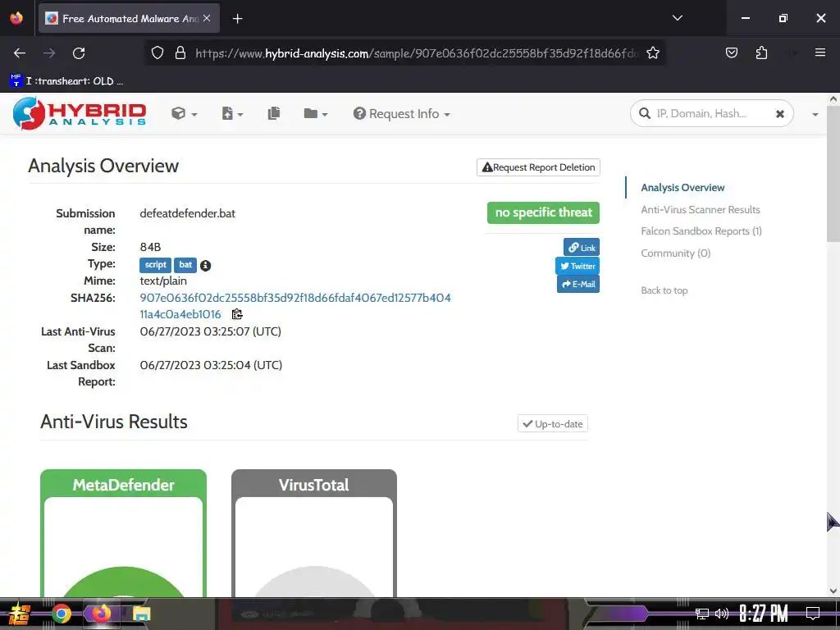Click the hybrid-analysis.com URL bar
Screen dimensions: 840x630
point(417,53)
